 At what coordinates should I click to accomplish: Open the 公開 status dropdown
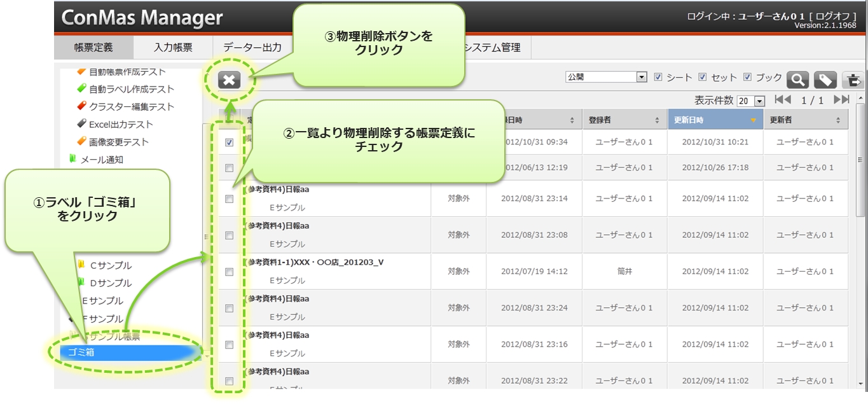[x=642, y=77]
